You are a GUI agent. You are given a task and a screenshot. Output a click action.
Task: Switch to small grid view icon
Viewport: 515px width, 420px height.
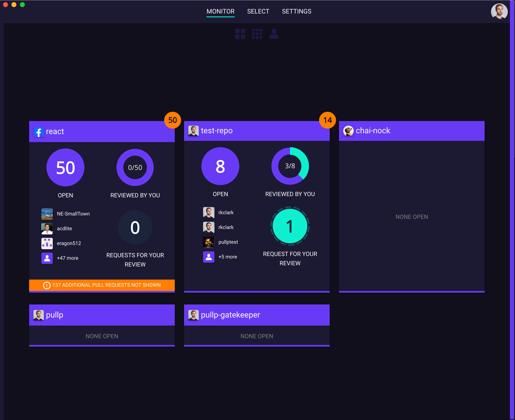pos(257,34)
